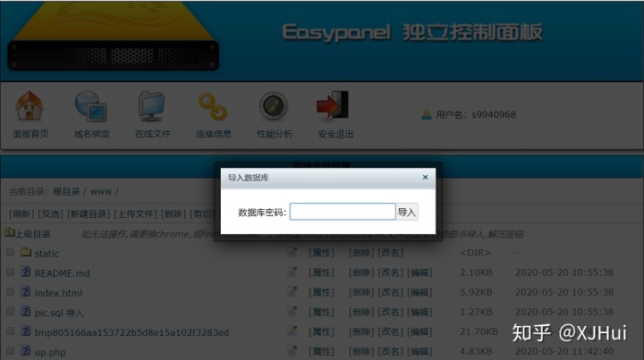The width and height of the screenshot is (644, 360).
Task: Click the pencil icon in tmp805166aa row
Action: click(292, 331)
